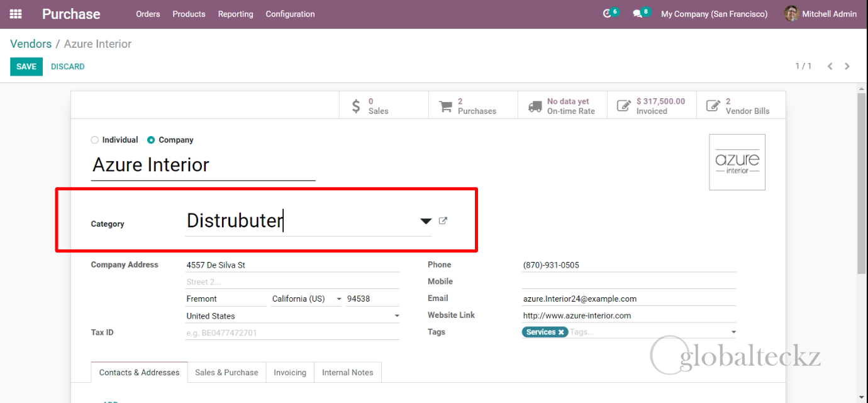Expand the Category dropdown arrow
The width and height of the screenshot is (868, 403).
(x=426, y=221)
